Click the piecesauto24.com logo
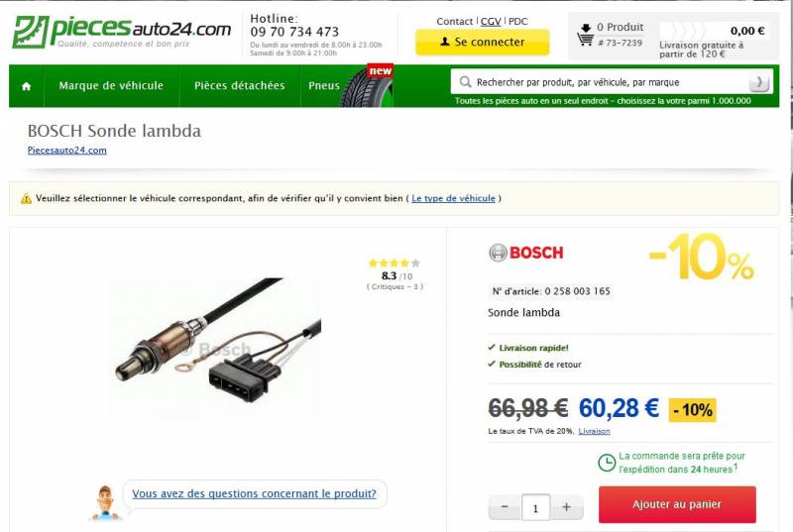The image size is (793, 532). coord(121,32)
